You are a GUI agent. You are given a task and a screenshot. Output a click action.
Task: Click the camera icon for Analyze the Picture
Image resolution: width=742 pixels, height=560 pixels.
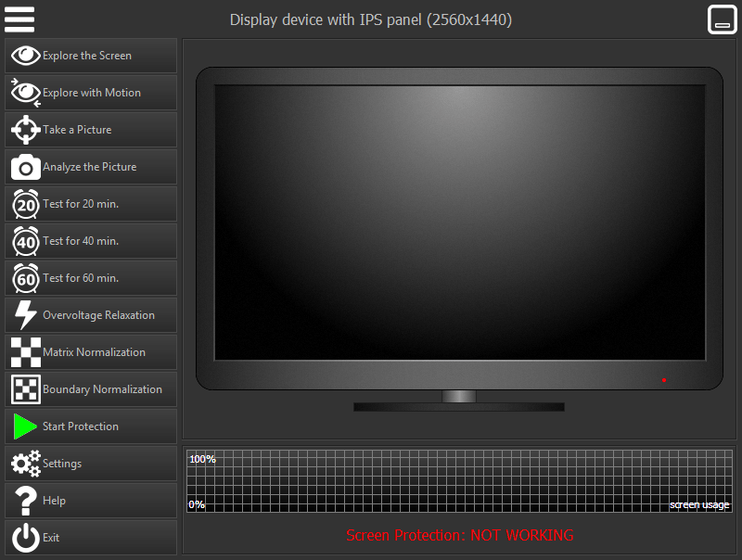point(25,167)
